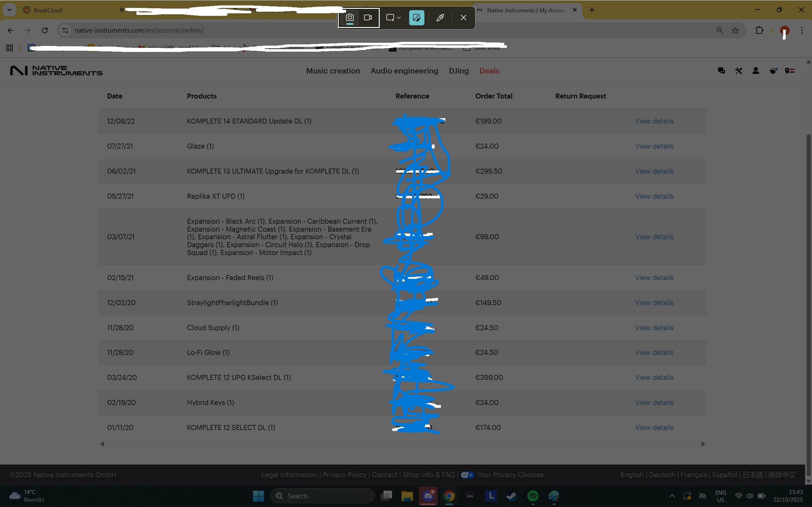Bookmark this page with star icon
Screen dimensions: 812x507
735,30
